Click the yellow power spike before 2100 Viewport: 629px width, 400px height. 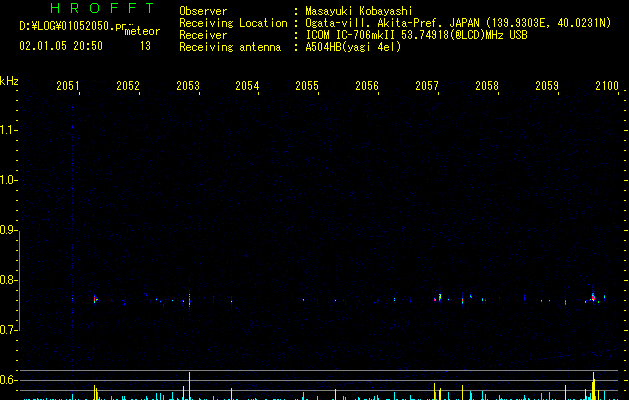594,386
